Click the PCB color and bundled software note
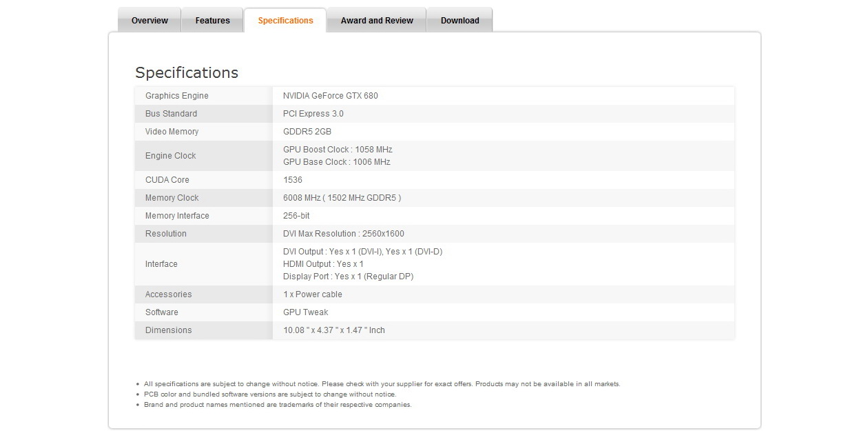868x431 pixels. click(270, 394)
